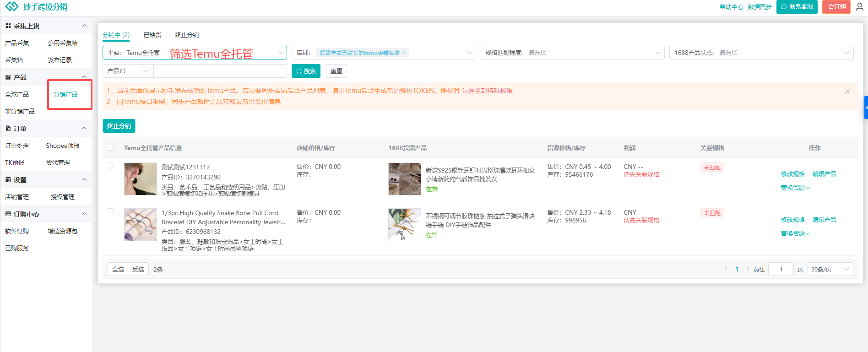Viewport: 868px width, 352px height.
Task: Switch to the 终止分销 tab
Action: coord(186,35)
